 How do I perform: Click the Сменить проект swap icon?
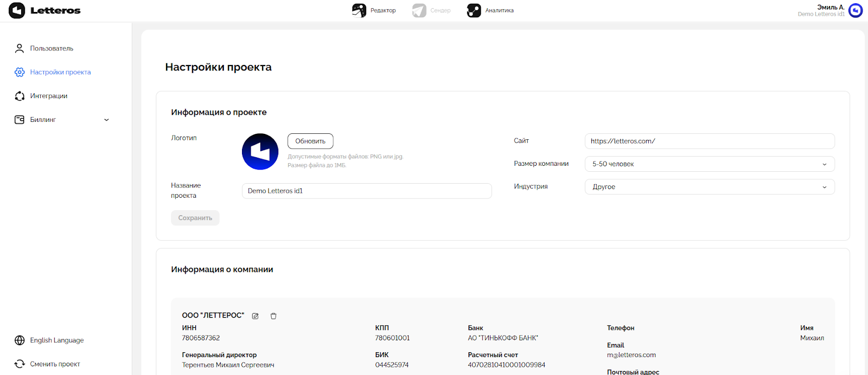(20, 364)
